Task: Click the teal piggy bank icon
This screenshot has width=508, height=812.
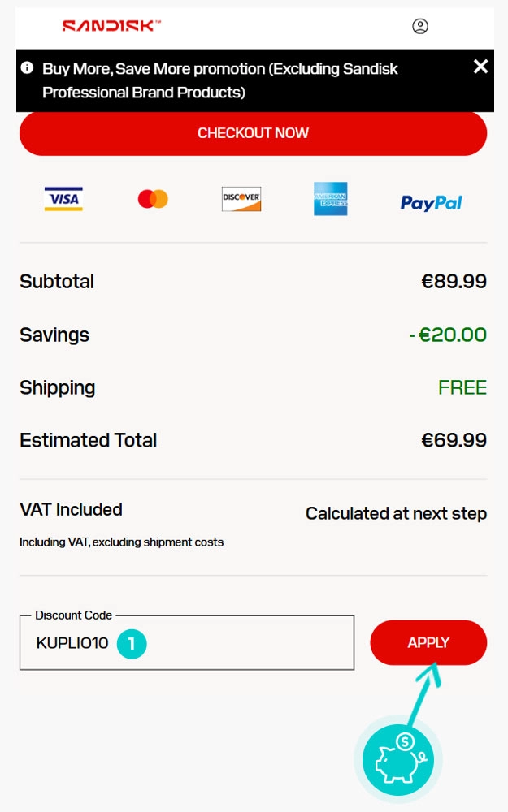Action: [398, 759]
